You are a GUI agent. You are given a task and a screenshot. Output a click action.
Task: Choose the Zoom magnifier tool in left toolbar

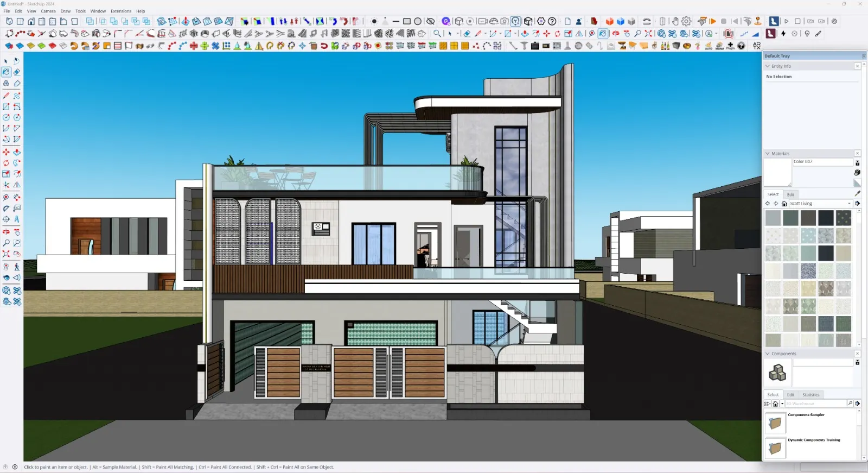coord(6,243)
